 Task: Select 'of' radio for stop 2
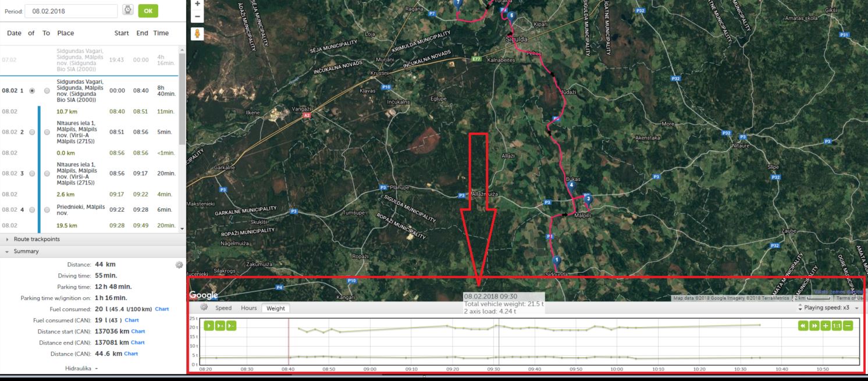pyautogui.click(x=32, y=132)
